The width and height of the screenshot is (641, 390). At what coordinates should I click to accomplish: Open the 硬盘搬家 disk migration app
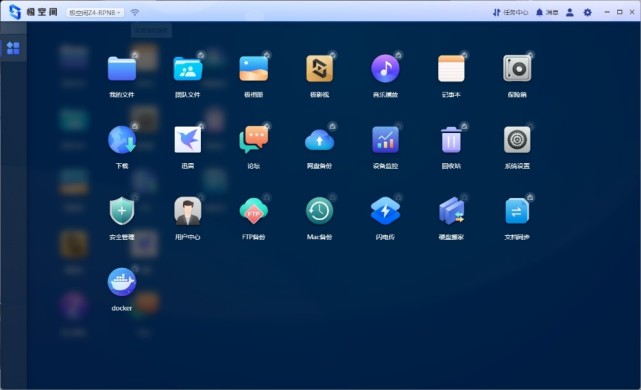(451, 211)
